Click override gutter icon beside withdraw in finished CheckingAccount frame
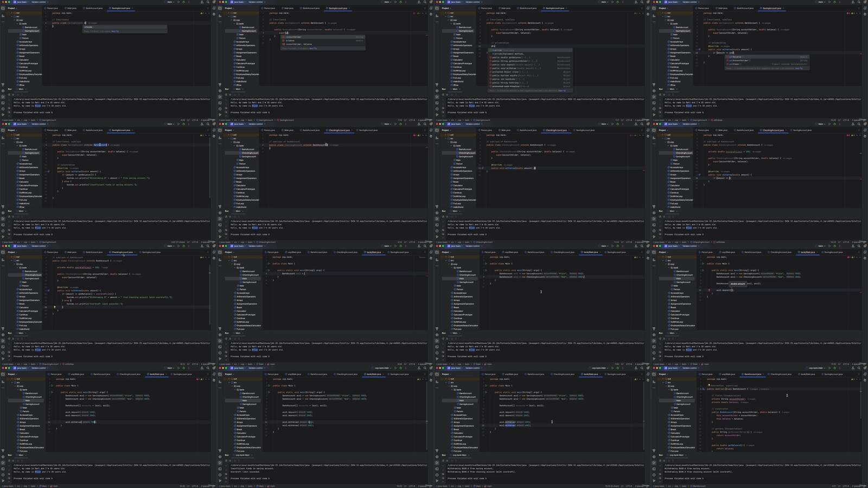This screenshot has width=868, height=488. coord(48,291)
